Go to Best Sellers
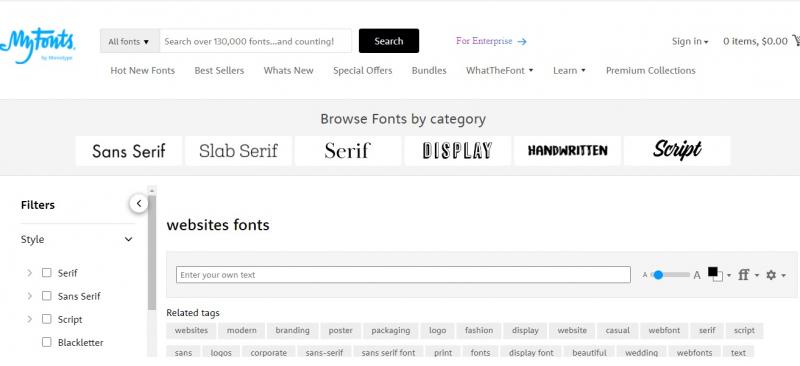 pos(219,70)
